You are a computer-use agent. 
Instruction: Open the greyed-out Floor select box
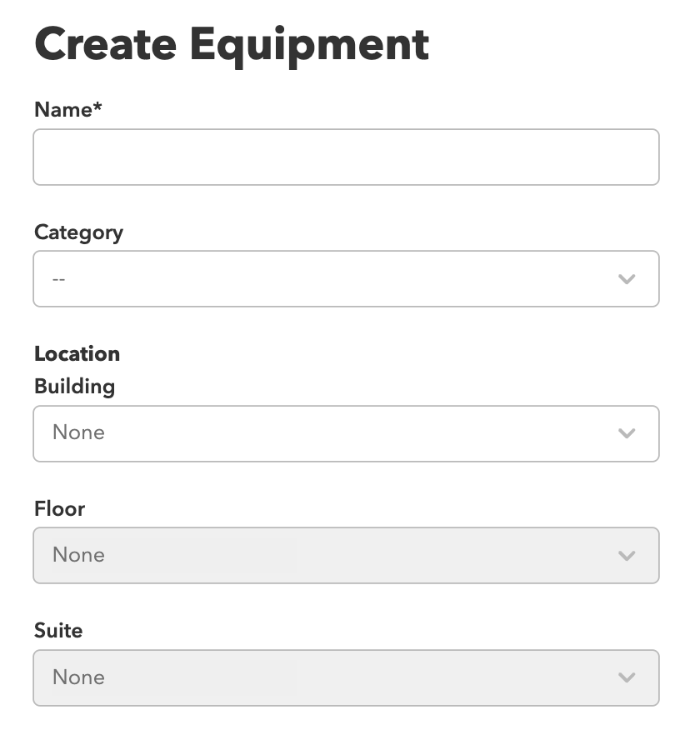coord(346,556)
